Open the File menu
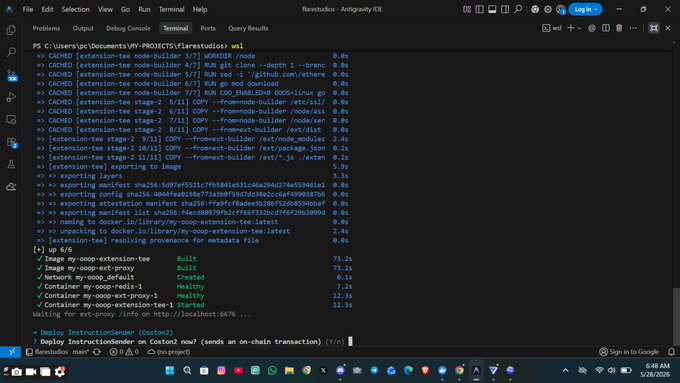 tap(28, 9)
